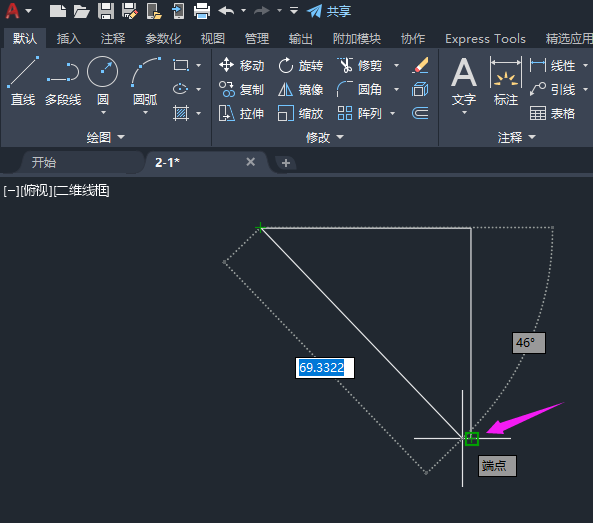Open the 圆角 fillet dropdown arrow

pyautogui.click(x=396, y=89)
